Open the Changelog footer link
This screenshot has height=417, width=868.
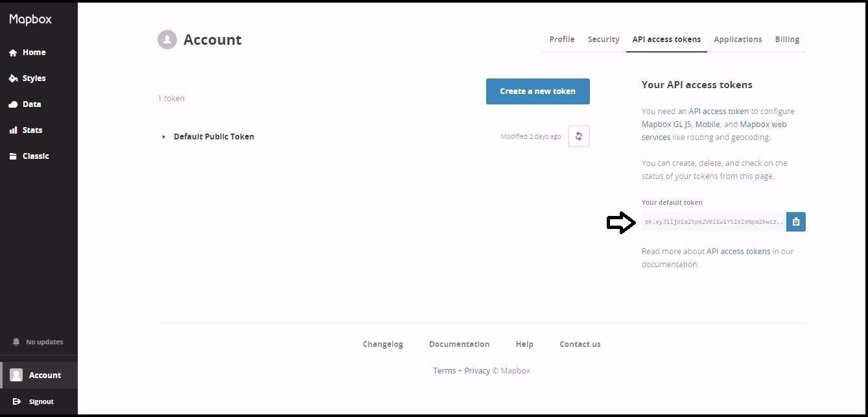[382, 344]
